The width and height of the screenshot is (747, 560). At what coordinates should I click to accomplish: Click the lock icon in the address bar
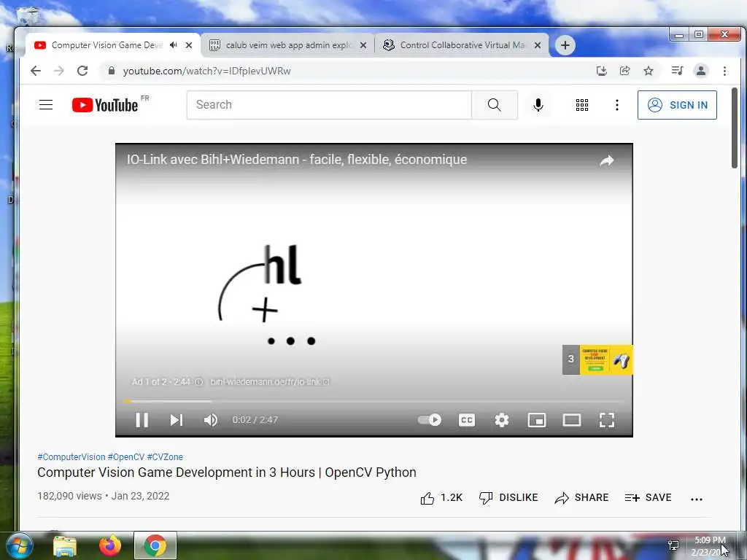pyautogui.click(x=112, y=71)
